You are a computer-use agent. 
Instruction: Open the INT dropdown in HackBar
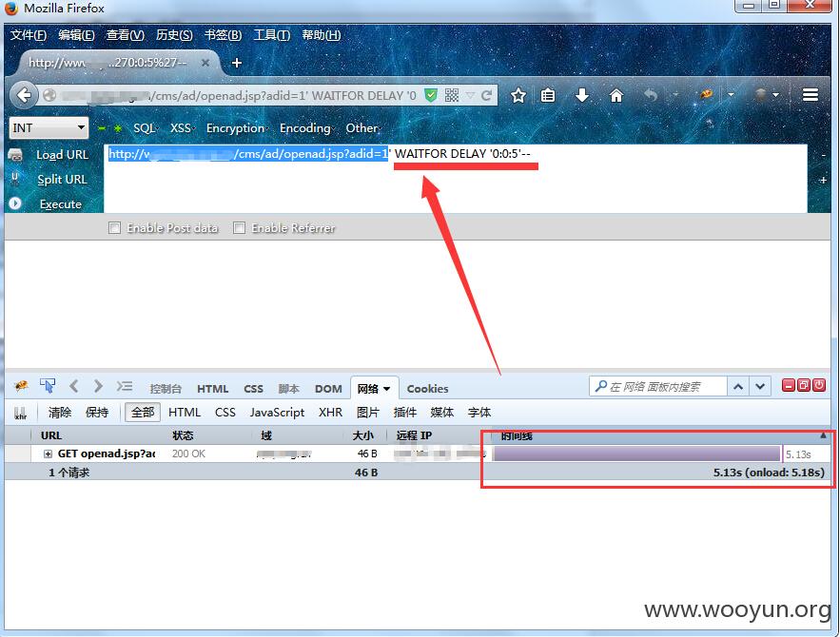[49, 128]
